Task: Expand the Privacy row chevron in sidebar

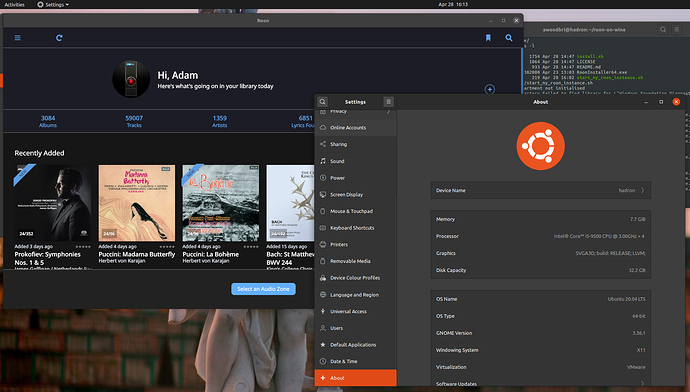Action: click(x=389, y=112)
